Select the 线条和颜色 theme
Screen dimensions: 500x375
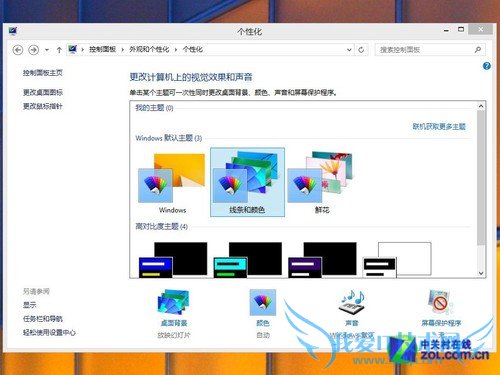(247, 182)
